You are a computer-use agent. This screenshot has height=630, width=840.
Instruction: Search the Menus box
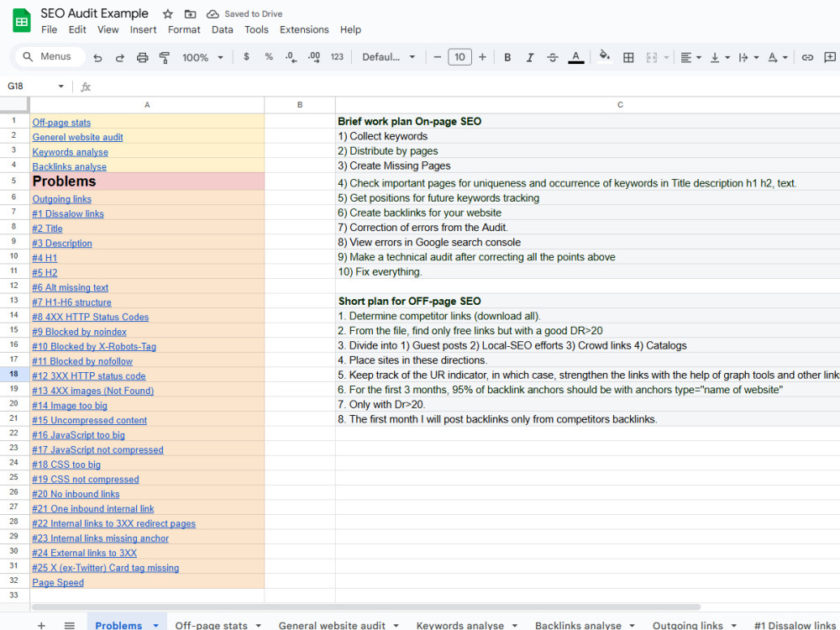click(50, 56)
